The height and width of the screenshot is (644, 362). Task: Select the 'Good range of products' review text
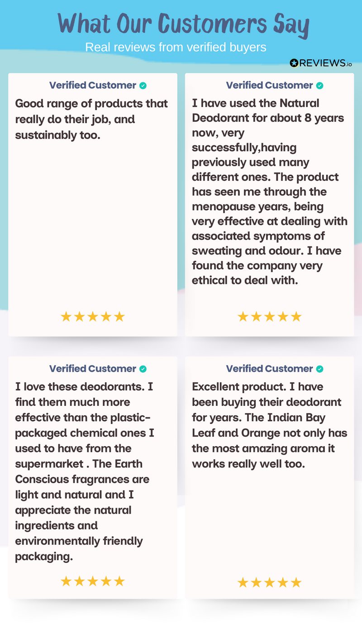coord(91,119)
